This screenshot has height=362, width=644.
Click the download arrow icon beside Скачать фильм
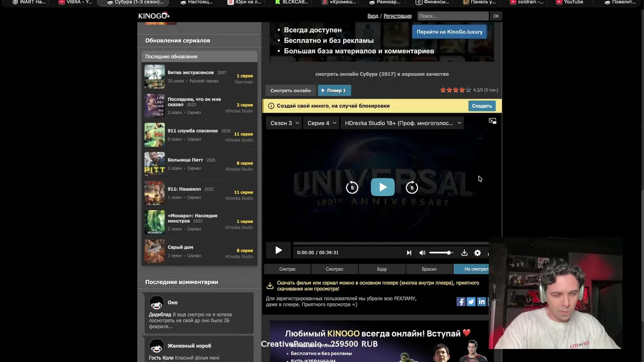tap(270, 286)
